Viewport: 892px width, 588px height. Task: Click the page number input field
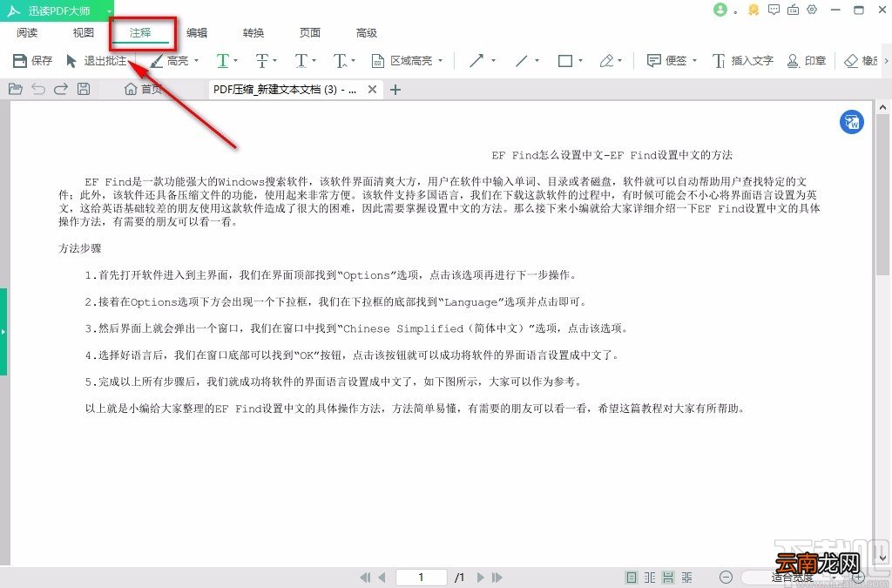click(421, 578)
